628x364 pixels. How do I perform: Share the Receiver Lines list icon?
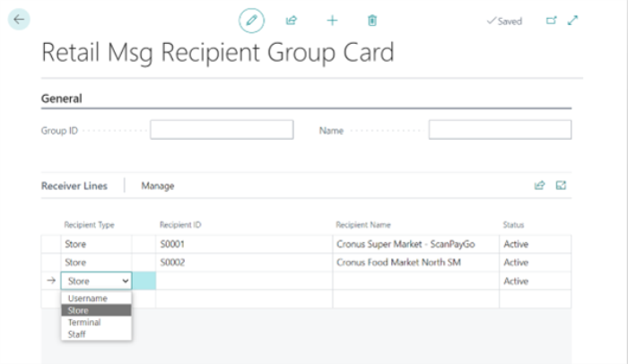tap(539, 186)
